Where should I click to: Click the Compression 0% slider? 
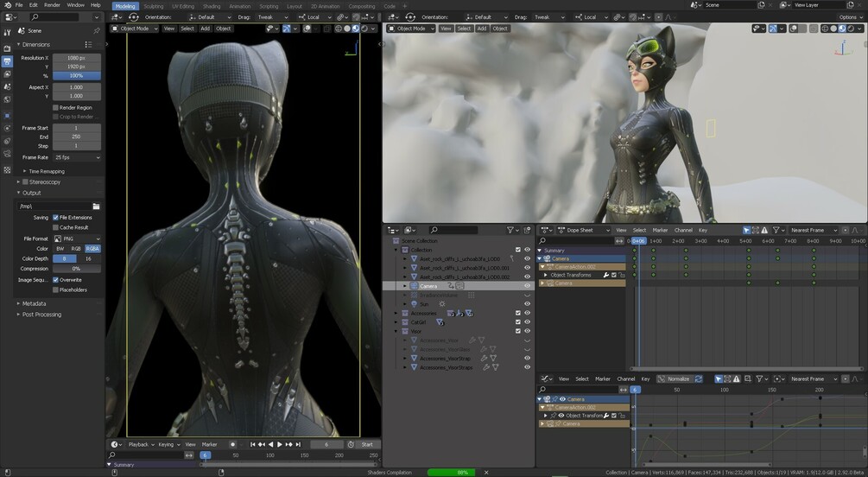click(x=76, y=269)
